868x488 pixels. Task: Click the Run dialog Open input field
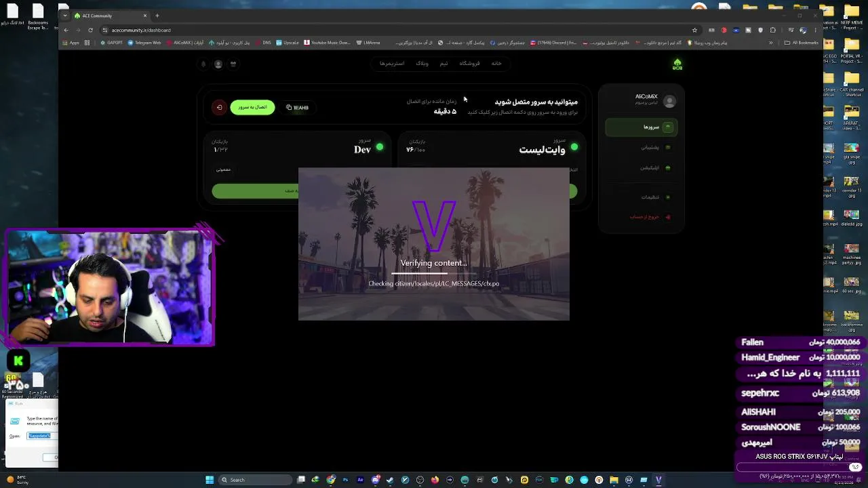tap(42, 436)
